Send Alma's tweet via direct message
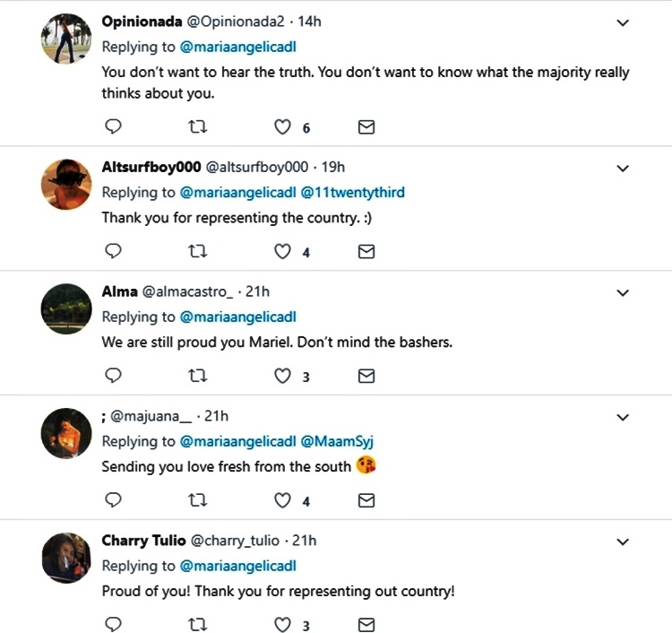 click(x=366, y=377)
